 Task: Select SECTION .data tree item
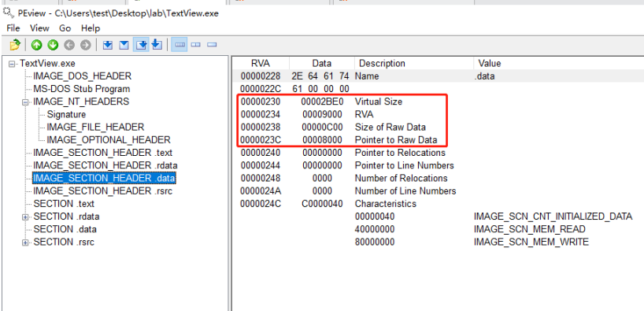pyautogui.click(x=65, y=229)
